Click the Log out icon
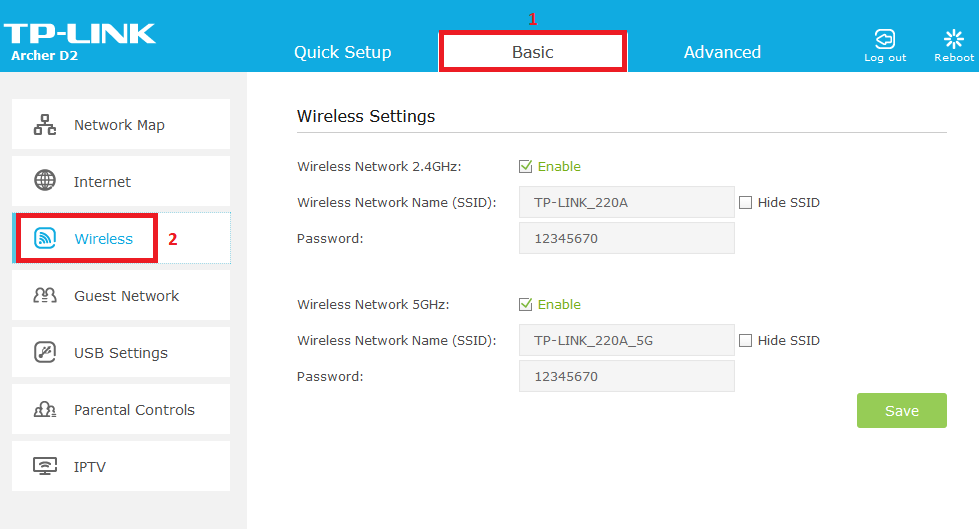Viewport: 979px width, 529px height. click(x=885, y=39)
